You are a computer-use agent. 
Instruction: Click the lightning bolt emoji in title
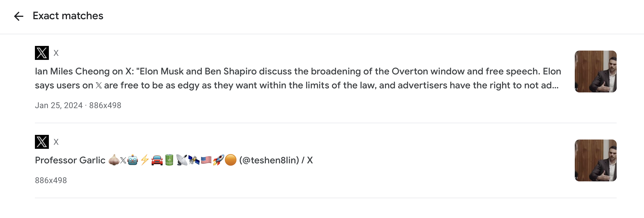tap(145, 160)
